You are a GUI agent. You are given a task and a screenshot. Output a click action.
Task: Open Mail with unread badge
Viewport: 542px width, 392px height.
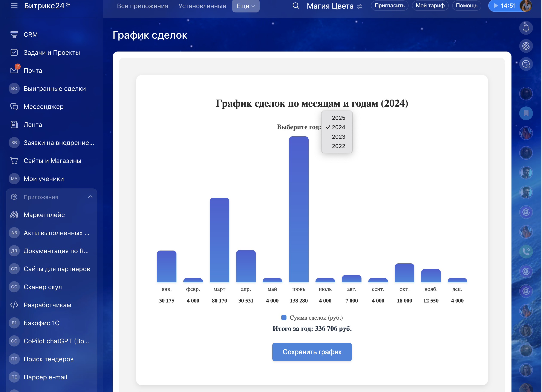[x=14, y=70]
